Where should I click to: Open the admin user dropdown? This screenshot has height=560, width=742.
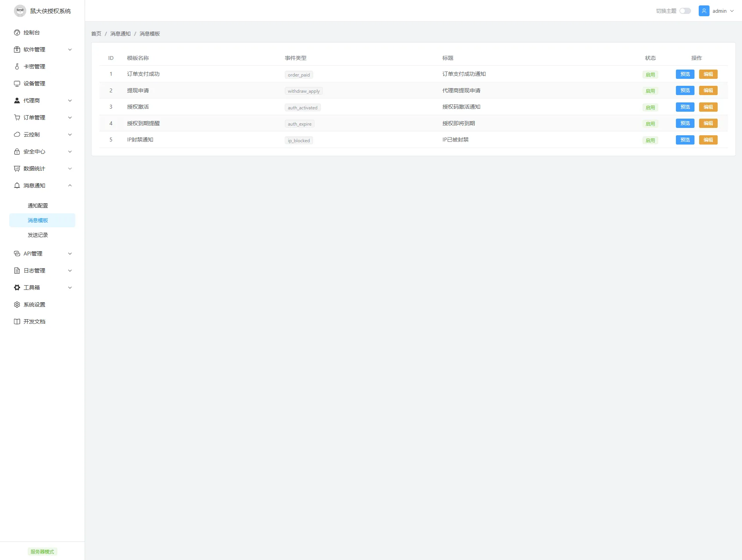719,11
